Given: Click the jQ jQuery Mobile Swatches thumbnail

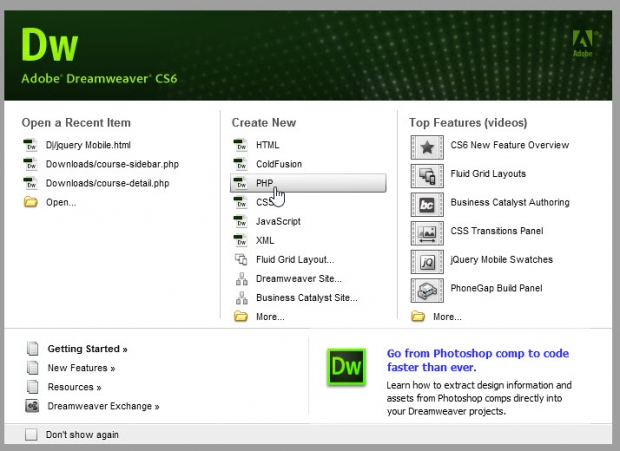Looking at the screenshot, I should pyautogui.click(x=427, y=262).
